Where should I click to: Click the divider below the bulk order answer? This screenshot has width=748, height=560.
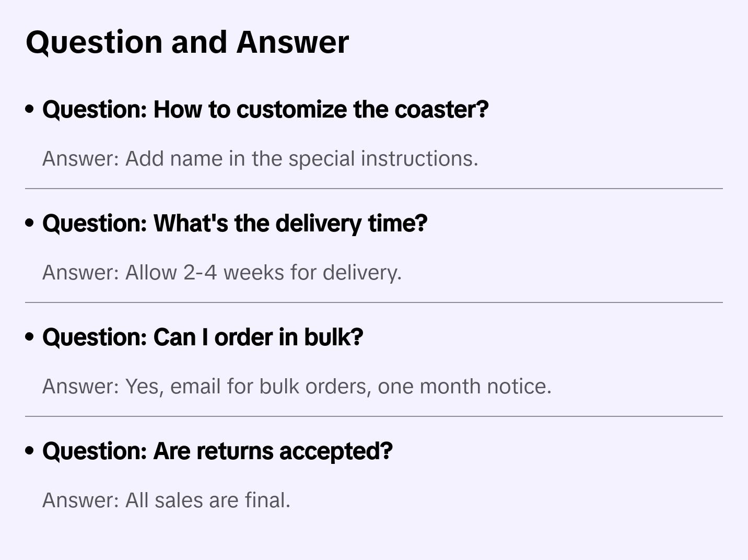coord(374,416)
